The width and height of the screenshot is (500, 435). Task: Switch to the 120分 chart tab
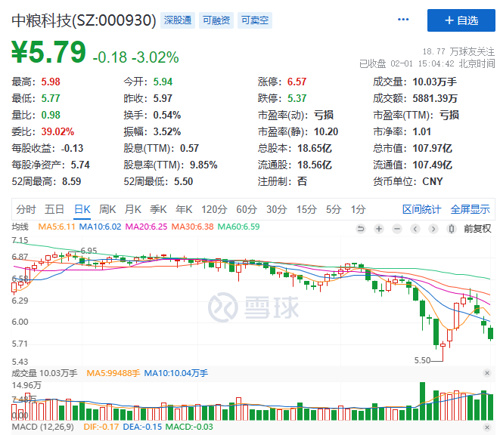click(214, 209)
